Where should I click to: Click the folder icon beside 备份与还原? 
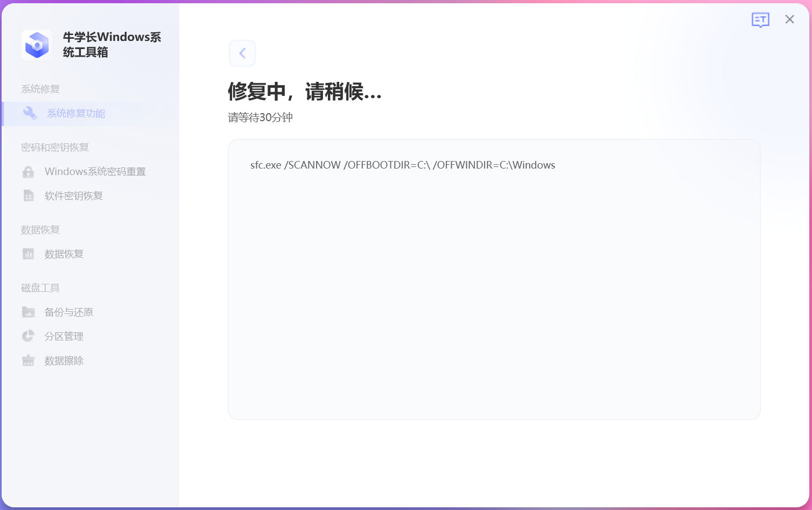[x=29, y=312]
